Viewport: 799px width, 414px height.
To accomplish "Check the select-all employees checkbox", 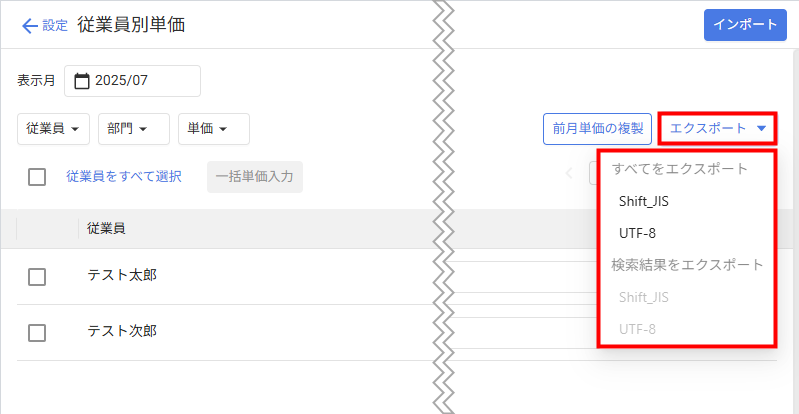I will click(37, 177).
